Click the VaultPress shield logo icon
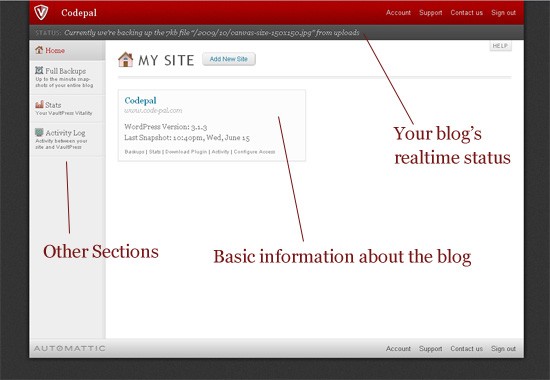 point(41,12)
